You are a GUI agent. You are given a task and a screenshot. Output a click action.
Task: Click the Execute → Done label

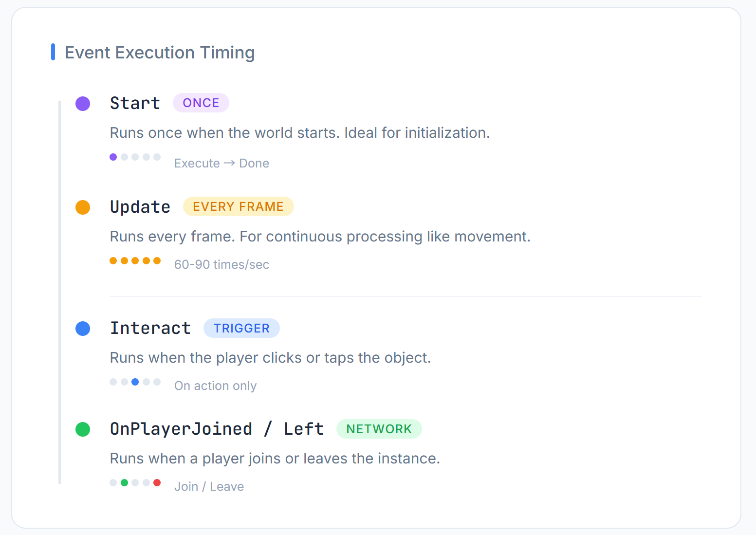221,163
